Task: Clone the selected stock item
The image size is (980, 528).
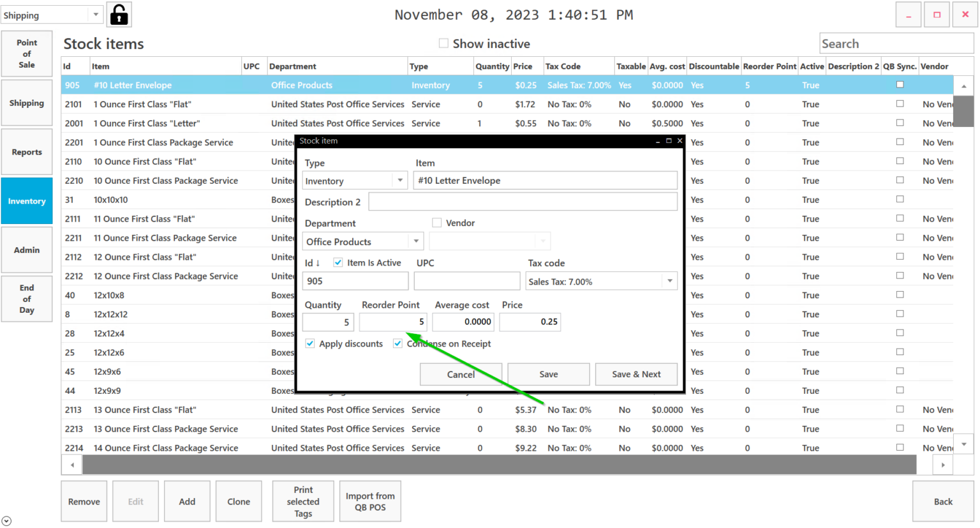Action: tap(239, 501)
